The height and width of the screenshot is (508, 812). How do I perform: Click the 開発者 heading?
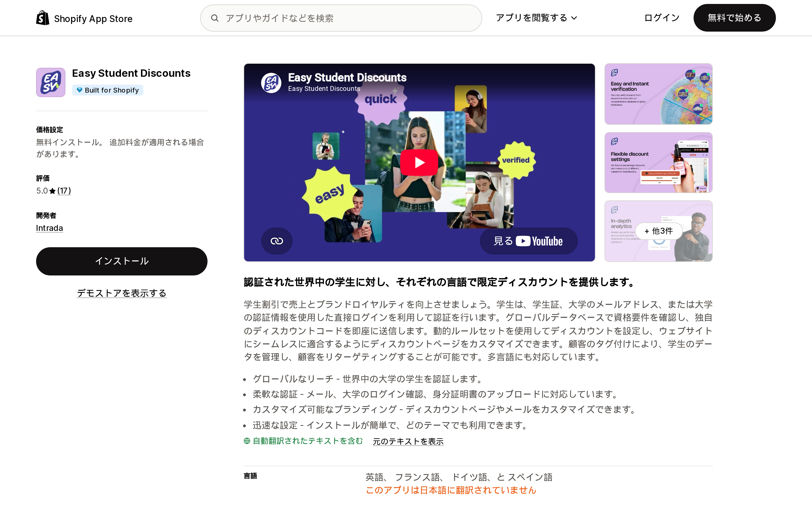46,215
